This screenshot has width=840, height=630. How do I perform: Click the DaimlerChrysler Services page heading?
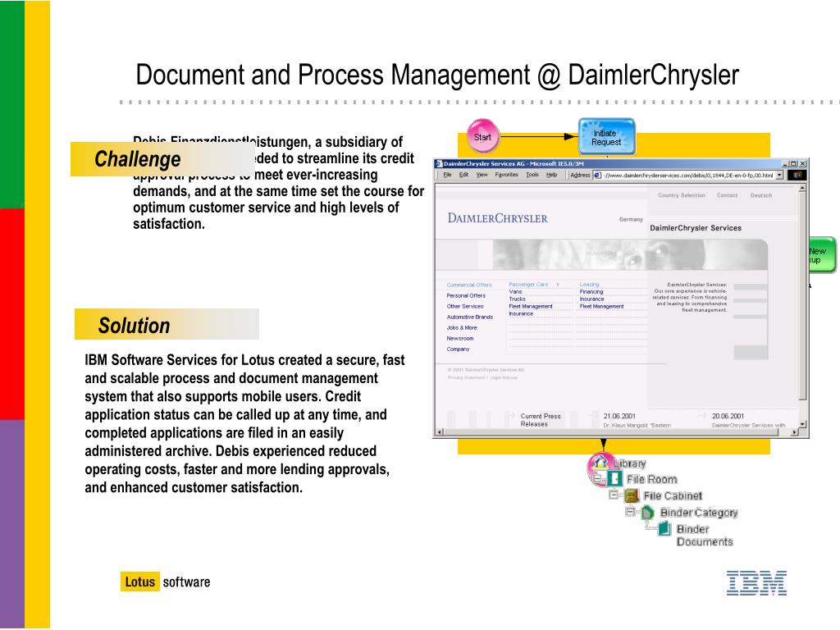pyautogui.click(x=696, y=228)
